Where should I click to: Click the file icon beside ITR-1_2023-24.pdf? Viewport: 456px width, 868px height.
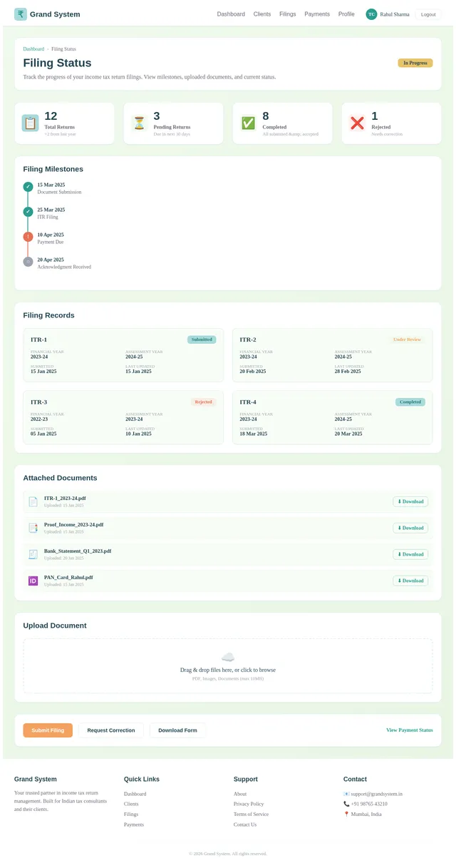coord(33,501)
